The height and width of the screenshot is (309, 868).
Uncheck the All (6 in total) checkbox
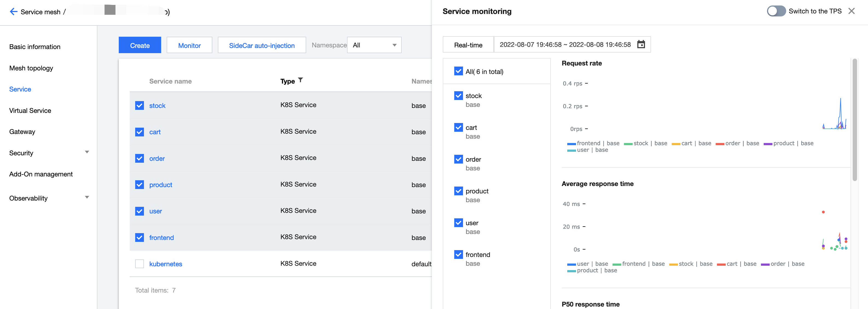pyautogui.click(x=458, y=71)
